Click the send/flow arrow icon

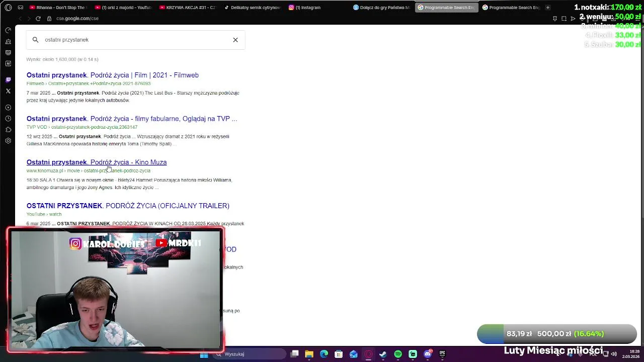point(573,19)
